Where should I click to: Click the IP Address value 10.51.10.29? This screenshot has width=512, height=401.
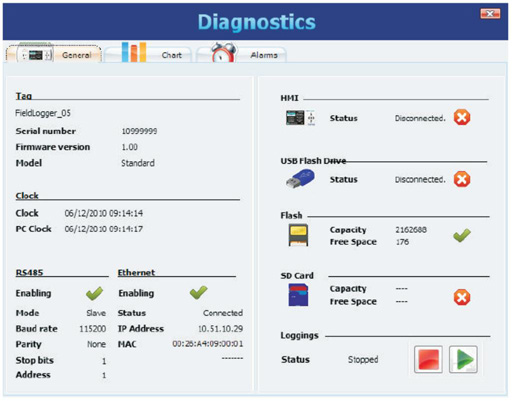click(220, 329)
